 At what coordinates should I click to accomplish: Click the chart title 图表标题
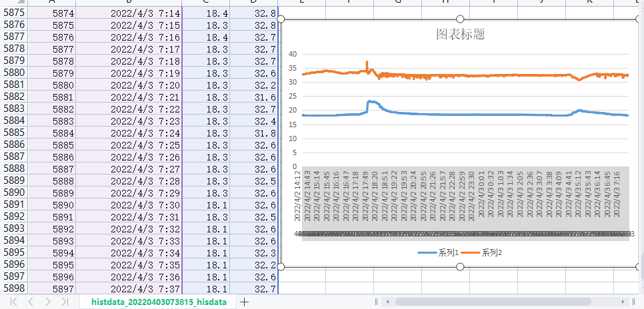pos(460,35)
